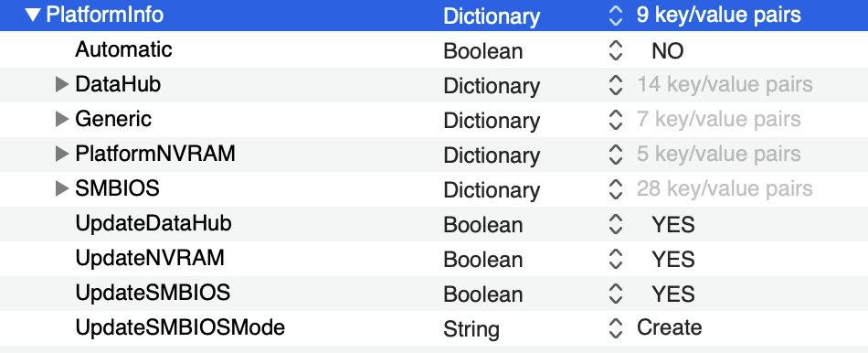
Task: Expand the PlatformNVRAM dictionary
Action: click(x=62, y=154)
